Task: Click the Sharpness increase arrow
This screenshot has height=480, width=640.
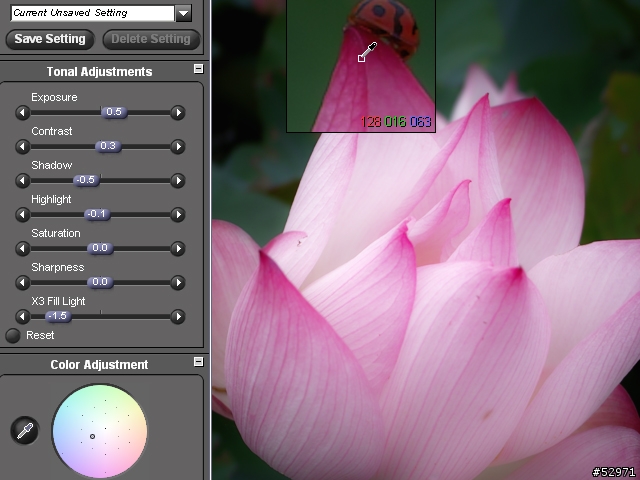Action: click(178, 282)
